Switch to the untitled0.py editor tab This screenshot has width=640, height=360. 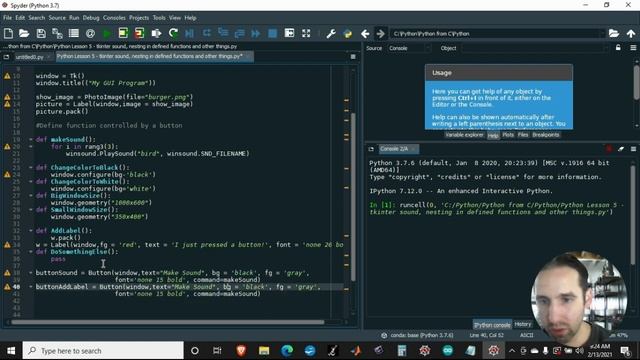tap(29, 57)
